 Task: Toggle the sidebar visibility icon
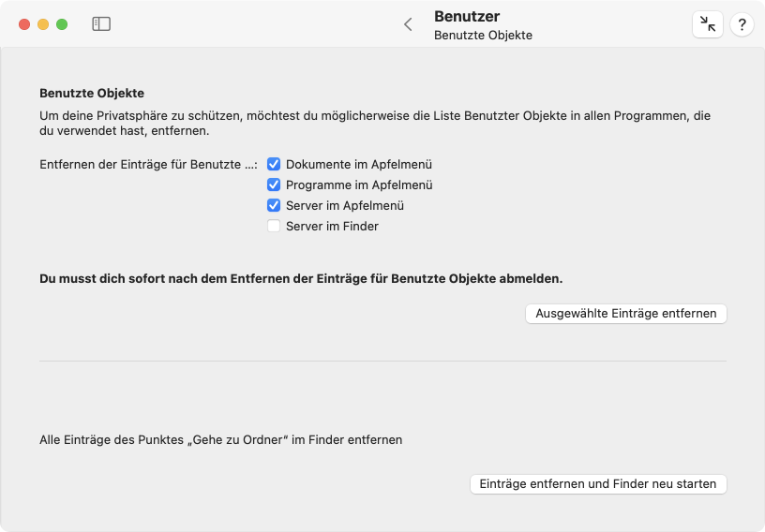(x=101, y=24)
